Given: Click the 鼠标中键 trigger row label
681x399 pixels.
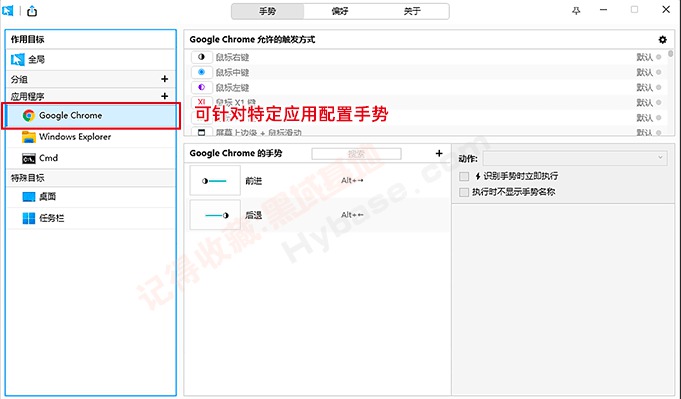Looking at the screenshot, I should 232,73.
